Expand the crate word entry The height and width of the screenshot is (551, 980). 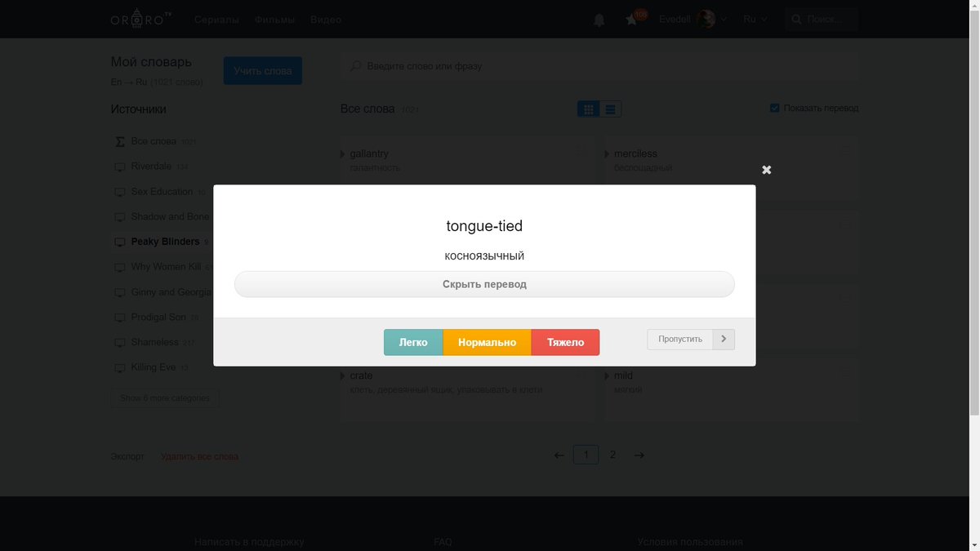tap(343, 376)
